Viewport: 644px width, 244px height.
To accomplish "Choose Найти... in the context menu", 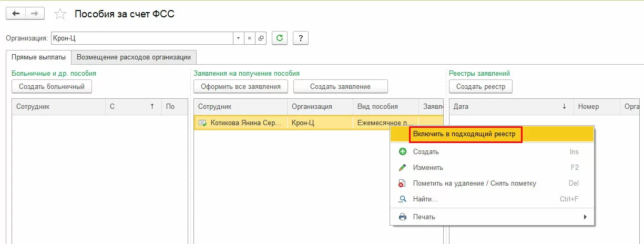I will point(492,199).
